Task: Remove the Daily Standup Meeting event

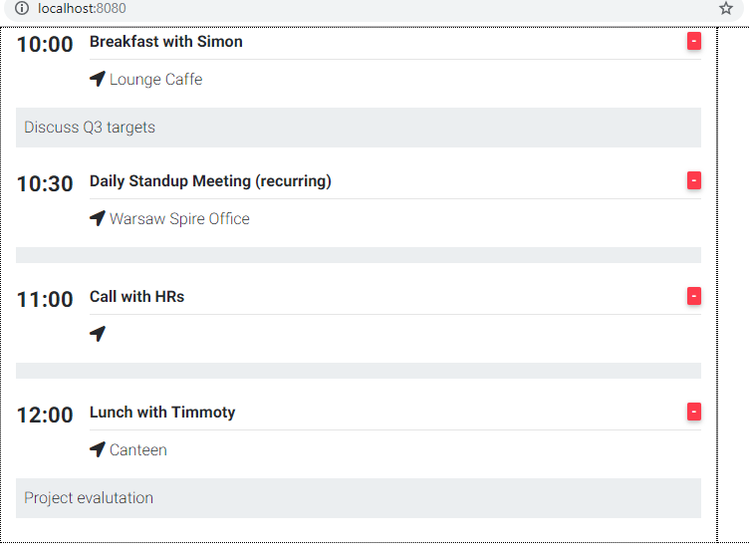Action: click(x=694, y=180)
